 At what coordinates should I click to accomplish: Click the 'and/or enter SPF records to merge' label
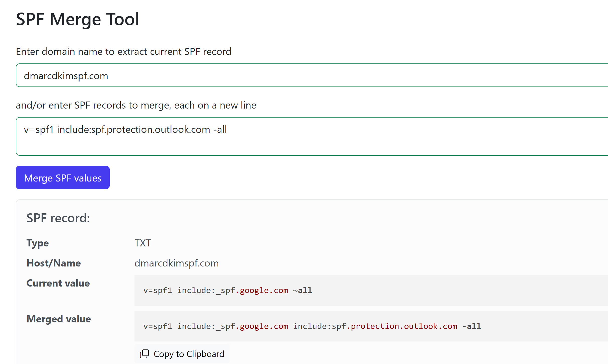[136, 105]
